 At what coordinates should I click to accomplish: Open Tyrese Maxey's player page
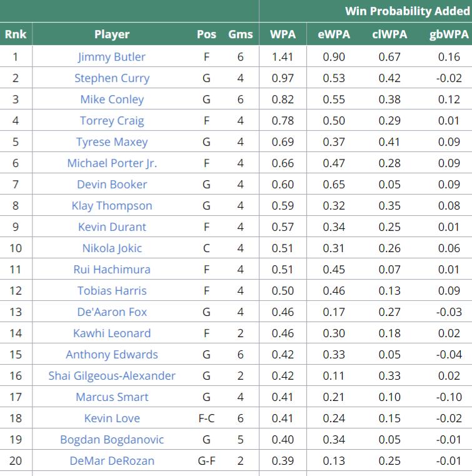pos(112,142)
